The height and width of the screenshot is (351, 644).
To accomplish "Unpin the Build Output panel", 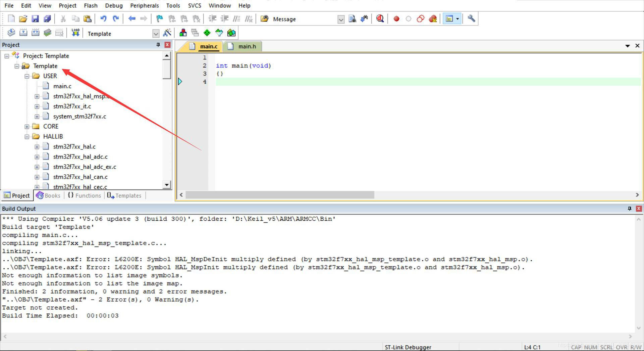I will [x=629, y=208].
